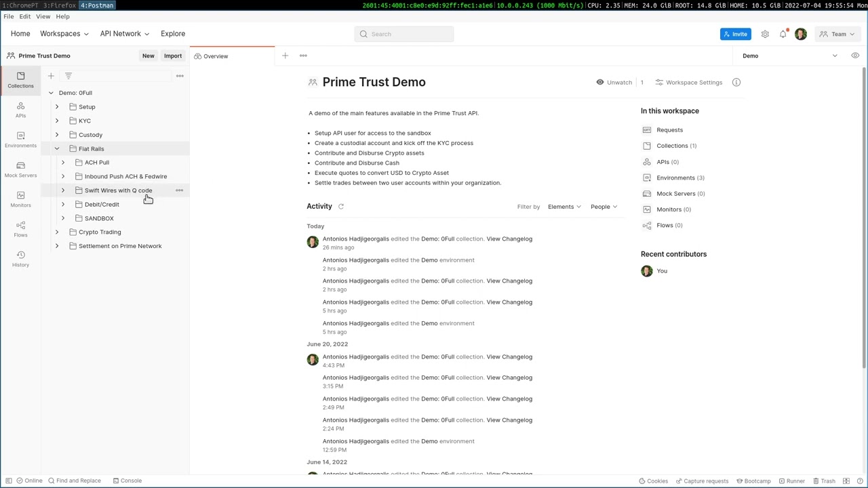
Task: Open Trash in status bar
Action: (x=823, y=481)
